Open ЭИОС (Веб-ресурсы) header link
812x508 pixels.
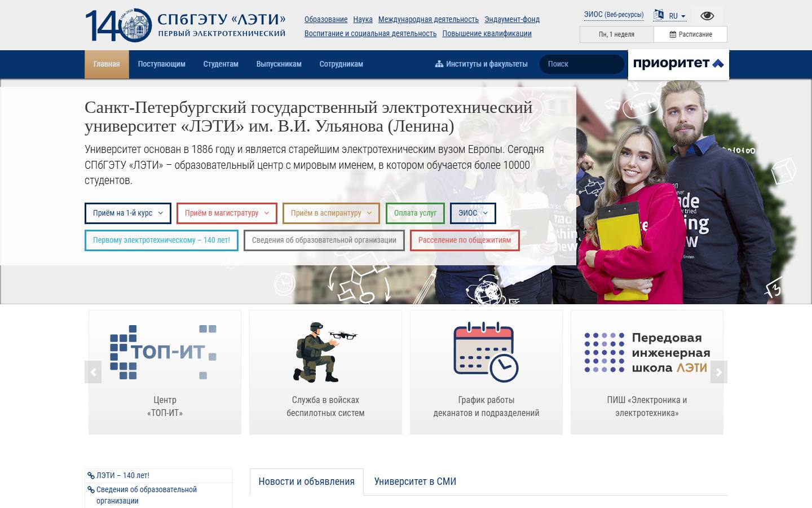[614, 15]
